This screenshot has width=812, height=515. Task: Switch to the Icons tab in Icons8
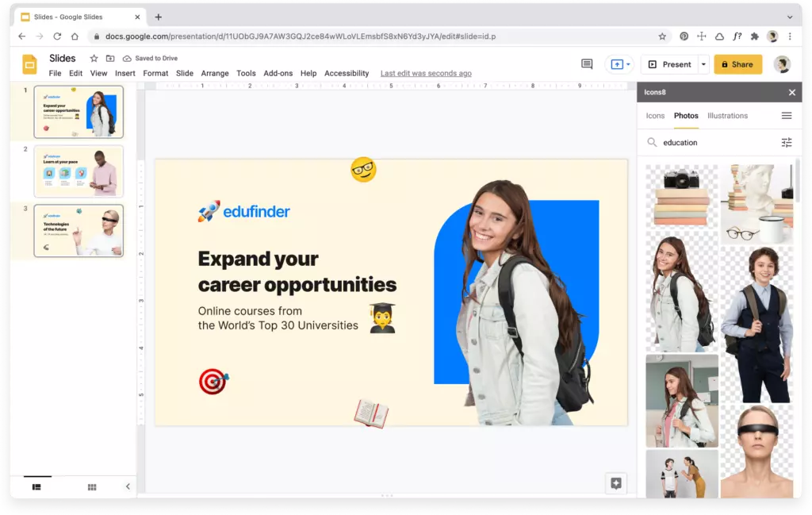pos(655,116)
